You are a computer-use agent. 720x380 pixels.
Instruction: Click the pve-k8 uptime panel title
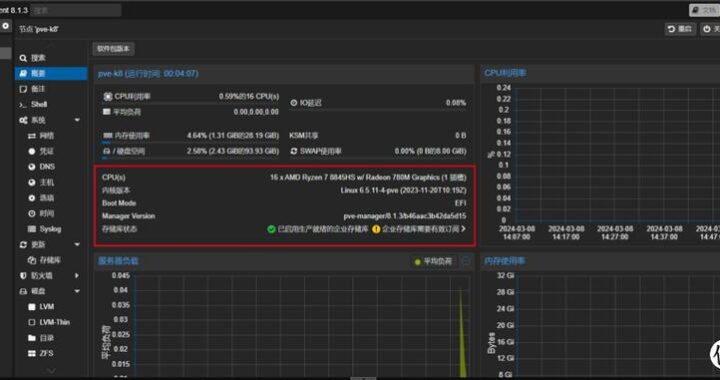pyautogui.click(x=148, y=73)
